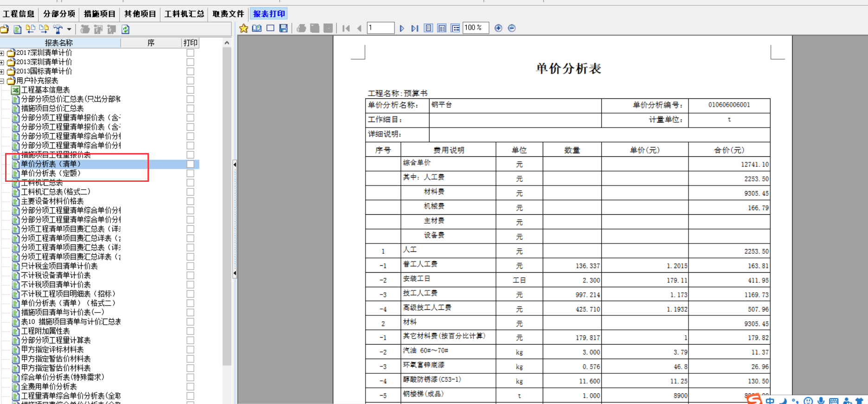The image size is (868, 404).
Task: Open the hammer tool dropdown arrow
Action: pyautogui.click(x=69, y=29)
